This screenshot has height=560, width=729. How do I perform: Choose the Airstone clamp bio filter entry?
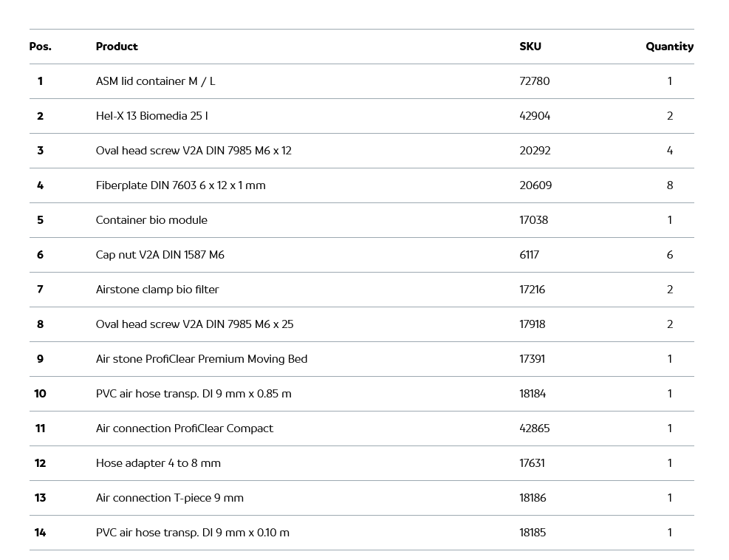(157, 290)
